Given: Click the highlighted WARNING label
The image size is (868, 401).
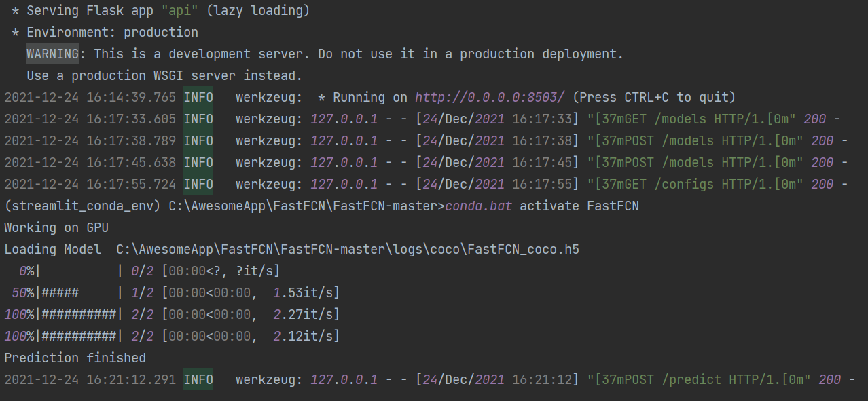Looking at the screenshot, I should (52, 54).
